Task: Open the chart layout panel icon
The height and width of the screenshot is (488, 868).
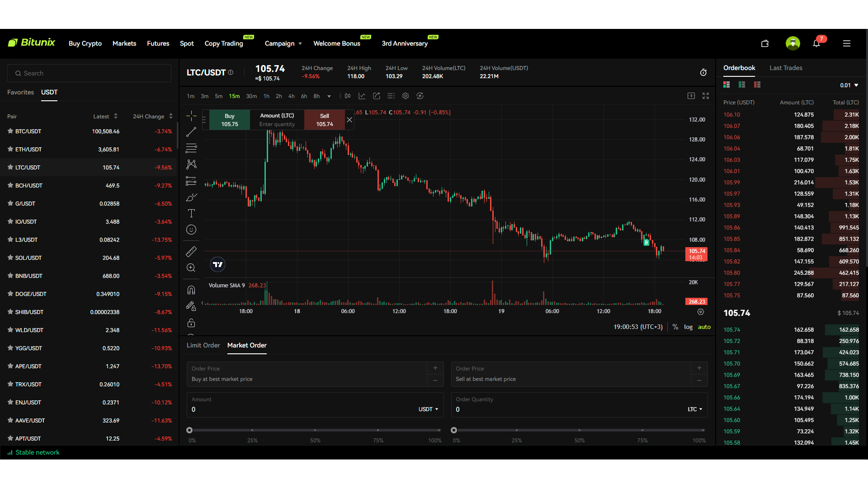Action: point(691,96)
